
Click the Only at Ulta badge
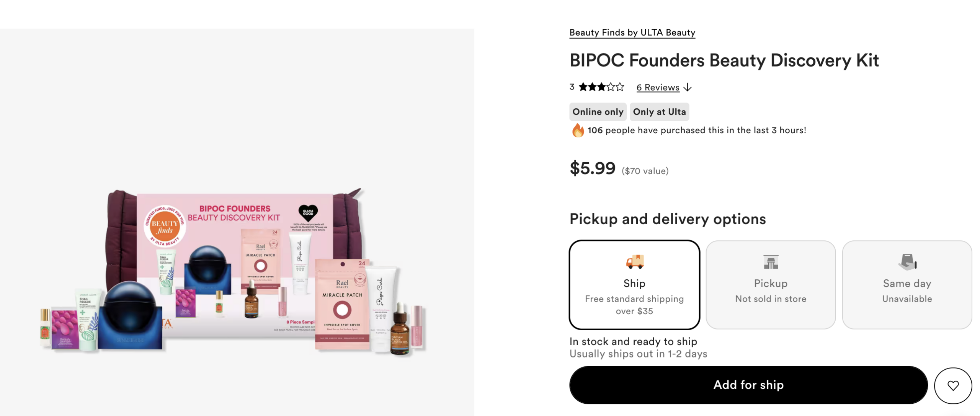pos(659,112)
